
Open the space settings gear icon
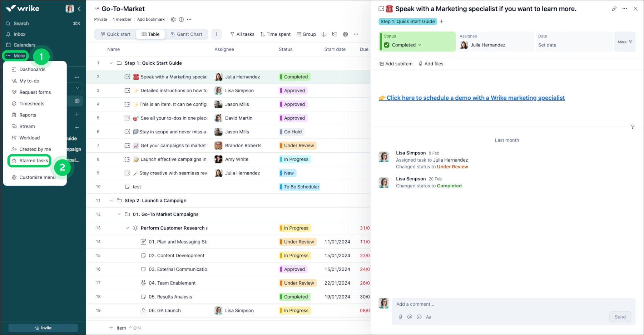click(173, 19)
